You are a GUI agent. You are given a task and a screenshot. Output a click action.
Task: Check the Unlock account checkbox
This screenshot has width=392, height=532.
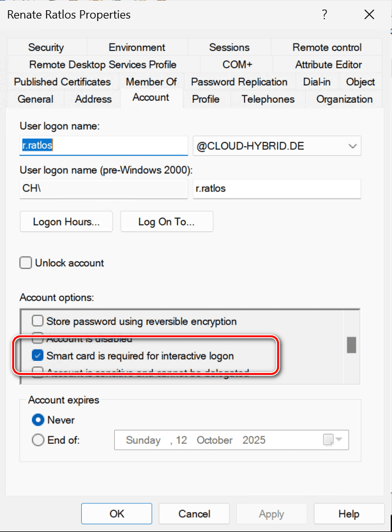(26, 262)
